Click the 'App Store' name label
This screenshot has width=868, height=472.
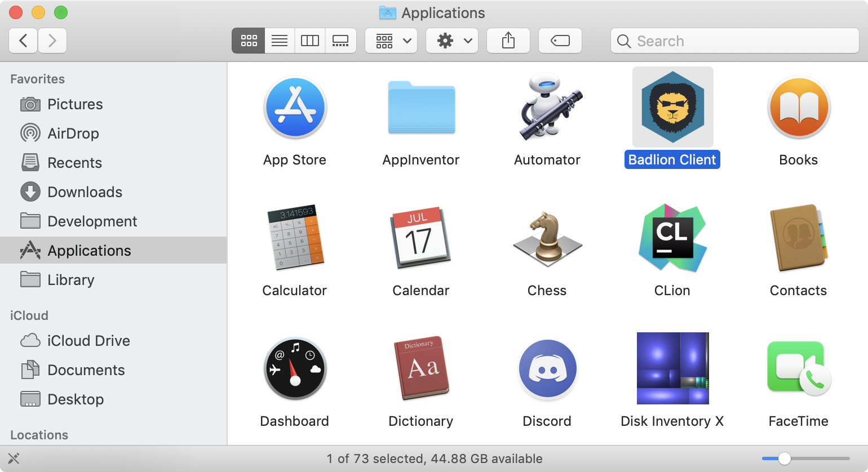pyautogui.click(x=295, y=160)
